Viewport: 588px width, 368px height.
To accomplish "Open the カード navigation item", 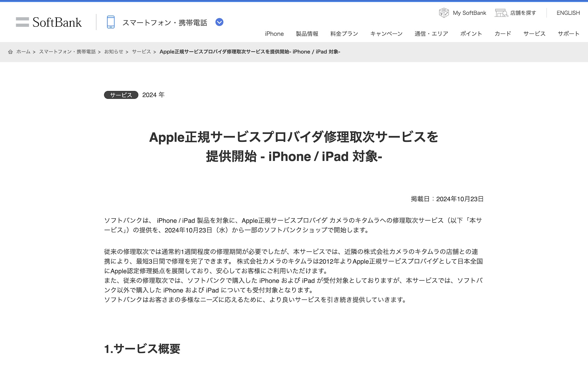I will 503,34.
